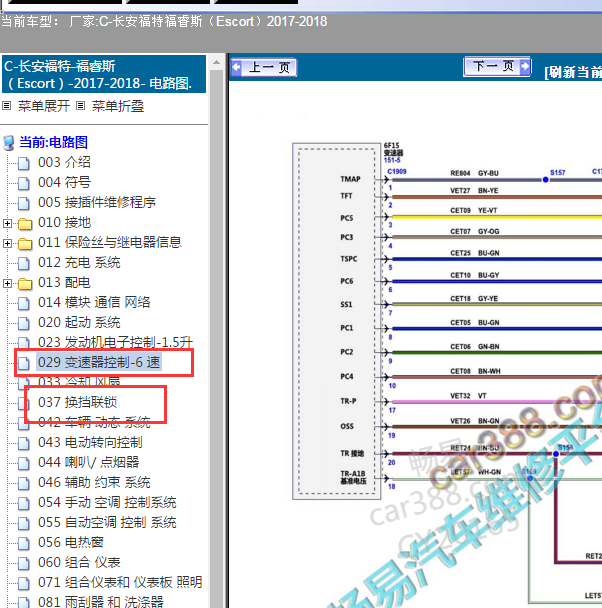Click page icon next to 060 组合 仪表
Viewport: 602px width, 608px height.
click(x=24, y=564)
